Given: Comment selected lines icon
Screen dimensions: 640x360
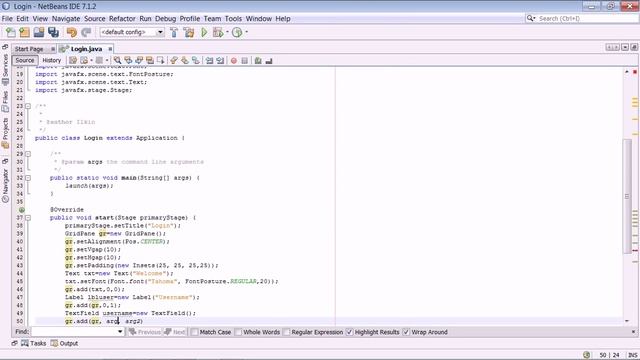Looking at the screenshot, I should click(x=258, y=60).
